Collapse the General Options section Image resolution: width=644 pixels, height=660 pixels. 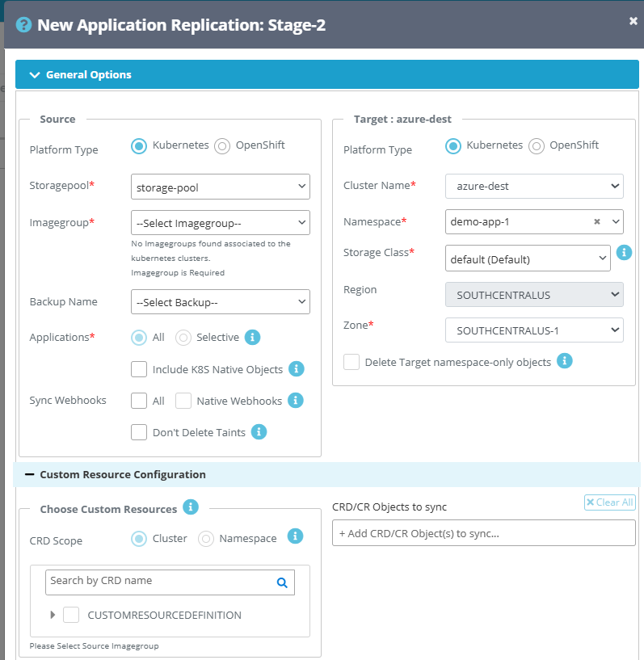(x=327, y=74)
